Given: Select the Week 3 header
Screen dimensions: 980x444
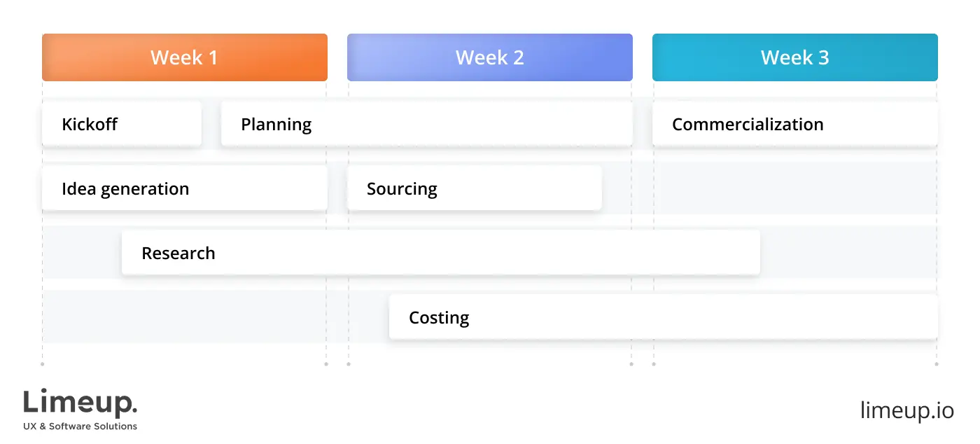Looking at the screenshot, I should 795,57.
